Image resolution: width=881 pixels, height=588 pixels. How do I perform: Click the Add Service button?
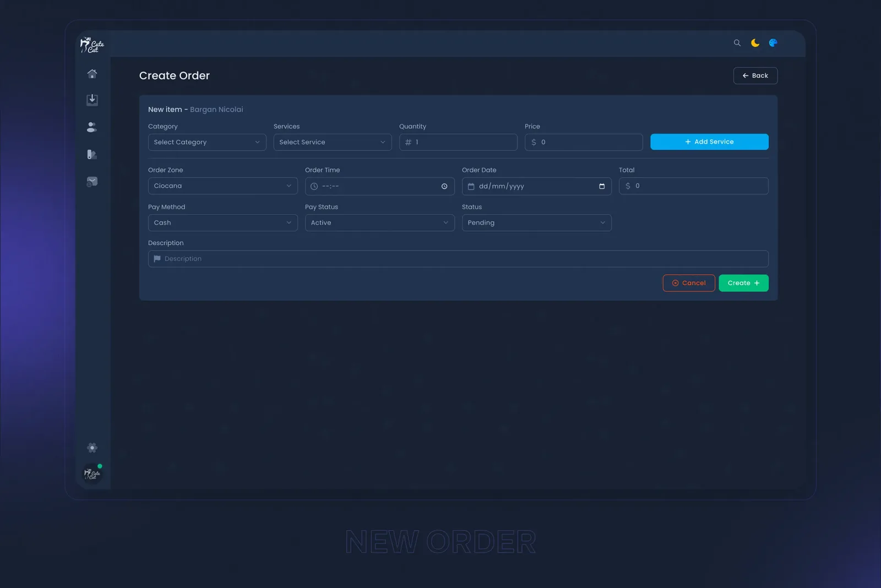coord(709,141)
